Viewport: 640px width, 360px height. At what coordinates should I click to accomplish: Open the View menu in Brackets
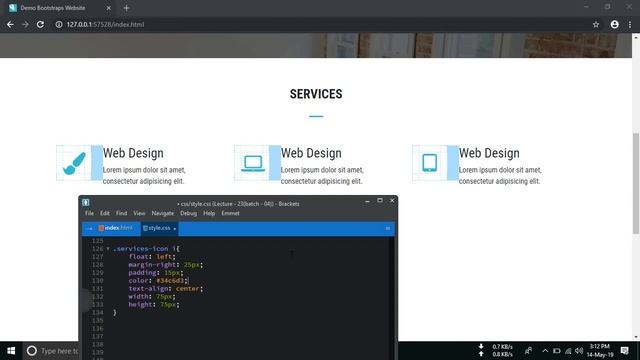pyautogui.click(x=139, y=213)
